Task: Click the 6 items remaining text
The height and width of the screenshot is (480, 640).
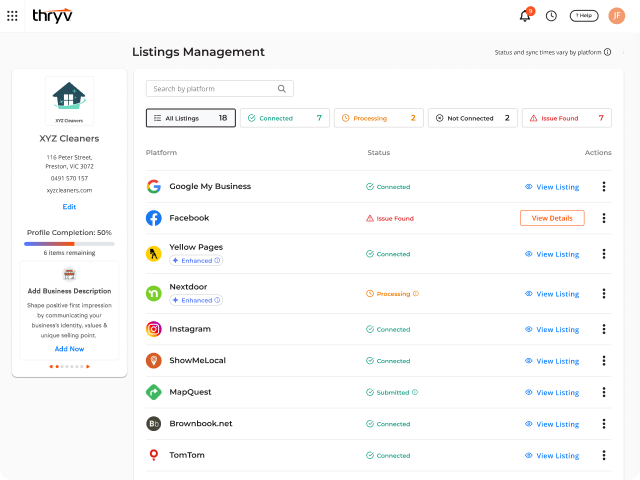Action: click(69, 253)
